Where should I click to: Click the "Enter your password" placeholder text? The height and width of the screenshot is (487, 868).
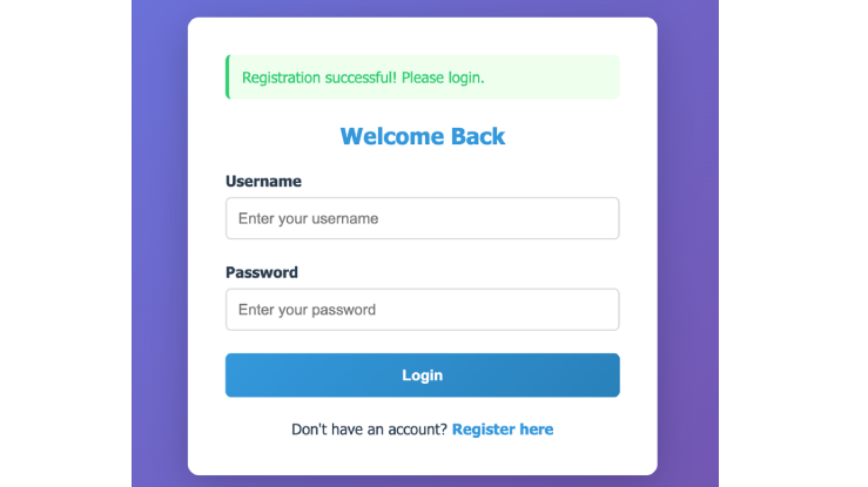(307, 310)
